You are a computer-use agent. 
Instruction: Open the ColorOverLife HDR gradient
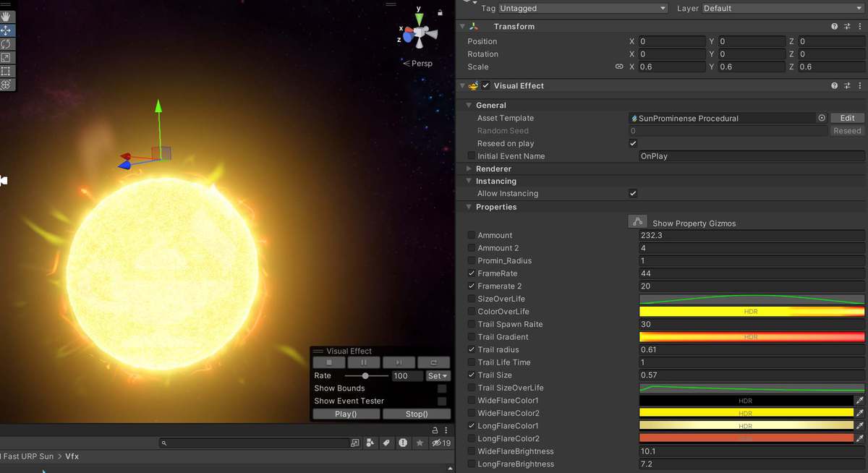coord(752,312)
